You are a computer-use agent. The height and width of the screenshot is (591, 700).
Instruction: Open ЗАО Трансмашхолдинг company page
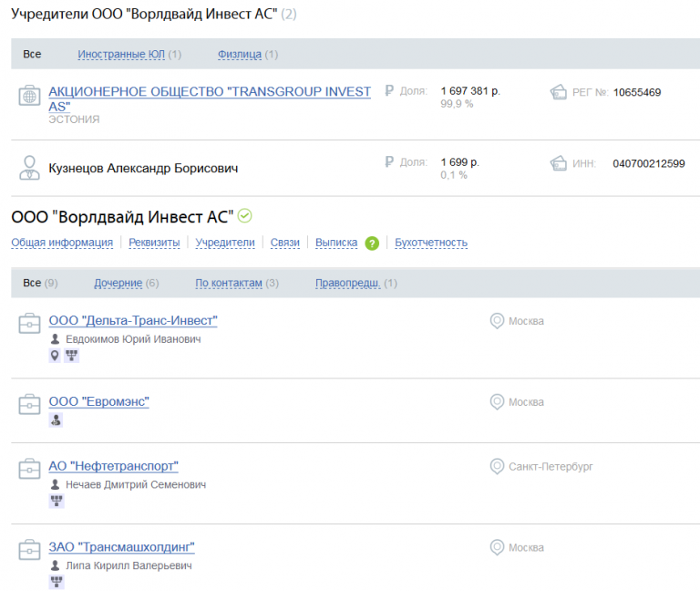pos(121,547)
